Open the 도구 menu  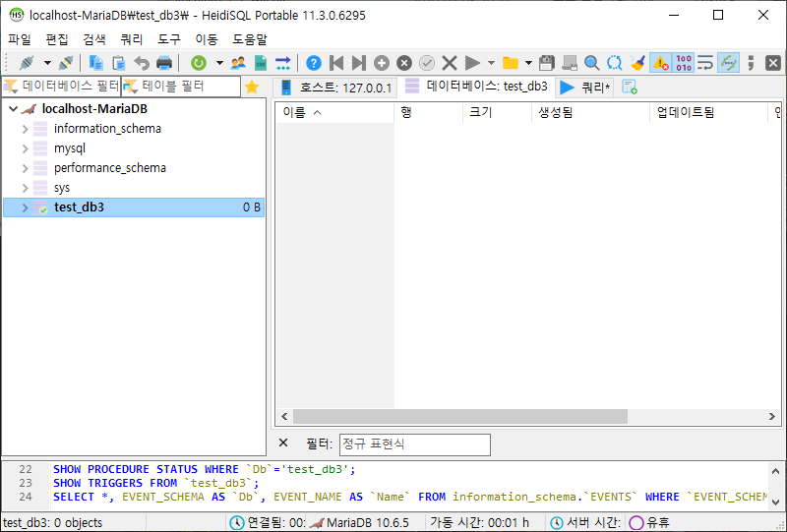pyautogui.click(x=168, y=39)
